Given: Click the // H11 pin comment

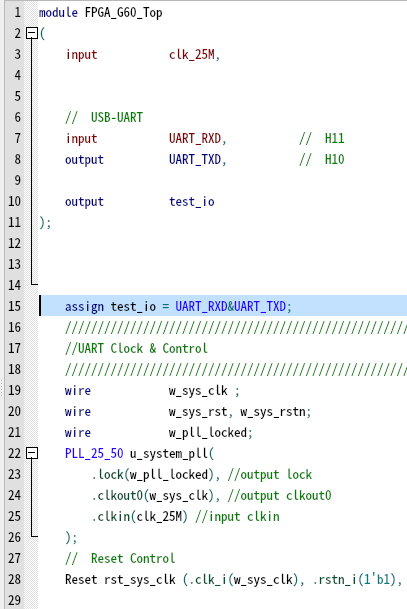Looking at the screenshot, I should pos(322,138).
